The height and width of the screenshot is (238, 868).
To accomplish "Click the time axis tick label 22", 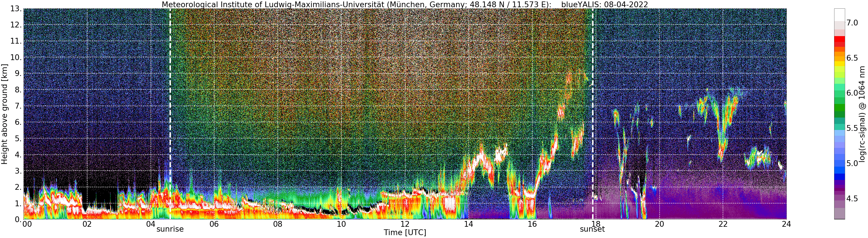I will click(x=723, y=224).
